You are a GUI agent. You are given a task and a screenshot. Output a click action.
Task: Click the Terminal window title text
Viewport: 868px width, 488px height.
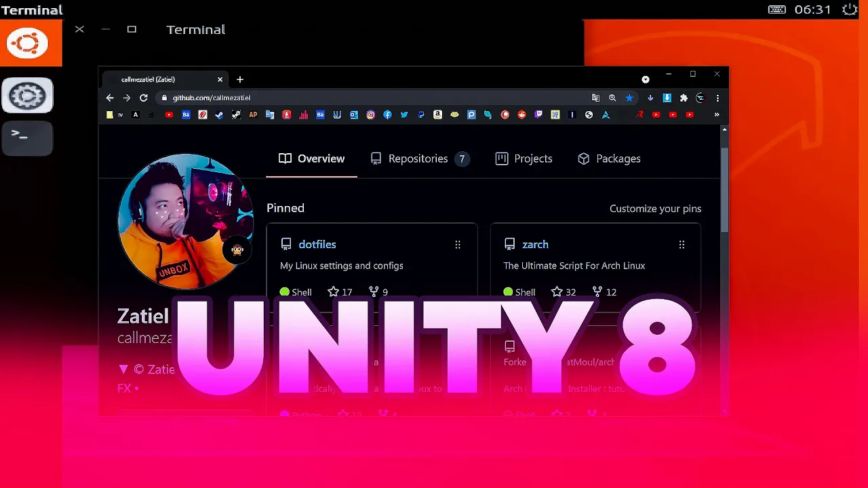[x=195, y=30]
